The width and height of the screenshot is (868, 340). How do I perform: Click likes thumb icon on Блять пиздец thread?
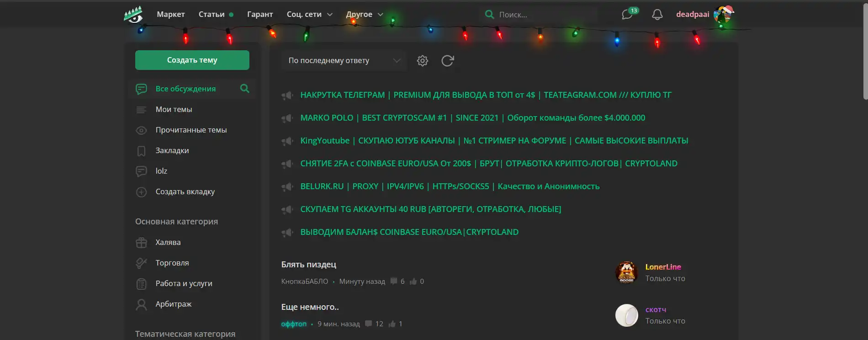coord(413,282)
